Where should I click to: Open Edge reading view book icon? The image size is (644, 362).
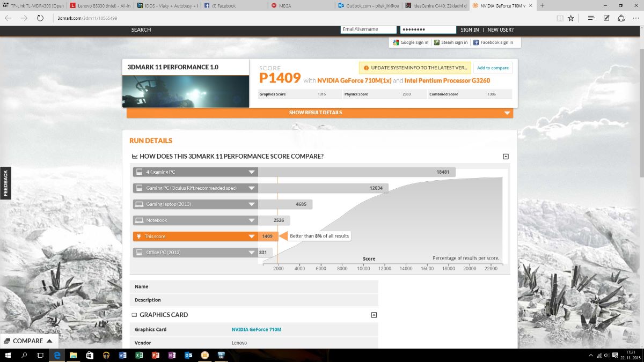click(x=560, y=18)
